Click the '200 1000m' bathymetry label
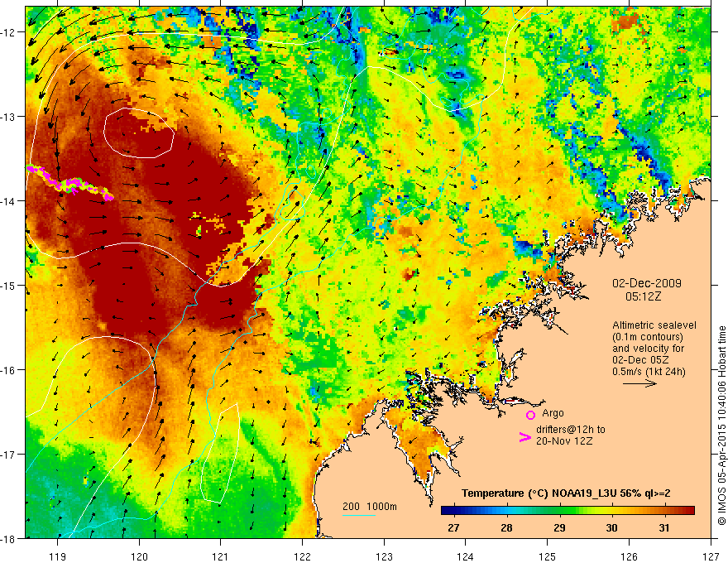 (370, 507)
